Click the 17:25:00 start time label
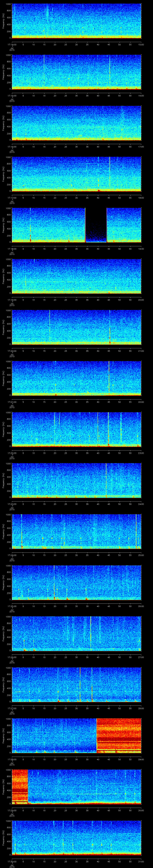This screenshot has height=868, width=153. coord(12,606)
